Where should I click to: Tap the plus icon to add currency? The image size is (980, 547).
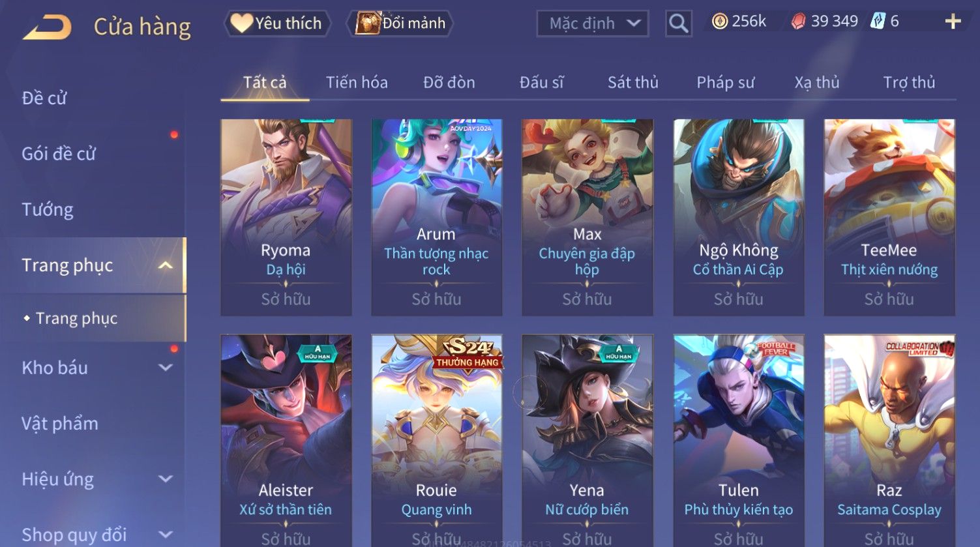click(953, 22)
